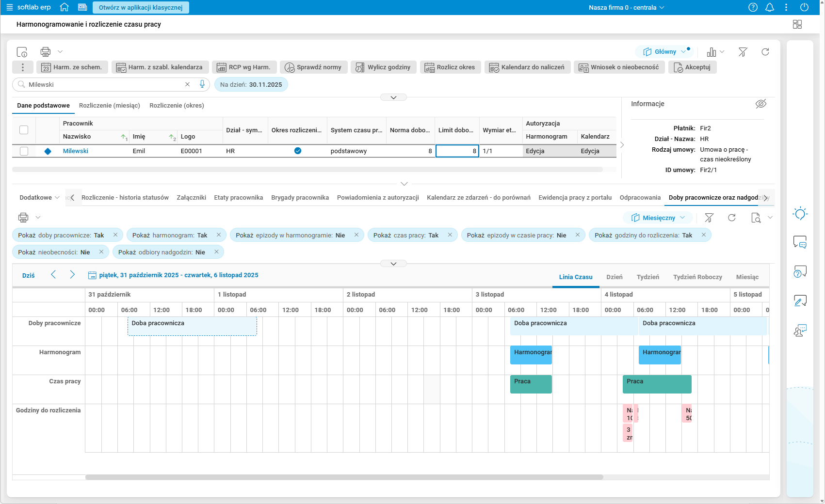The image size is (825, 504).
Task: Expand the print options arrow in top toolbar
Action: coord(60,52)
